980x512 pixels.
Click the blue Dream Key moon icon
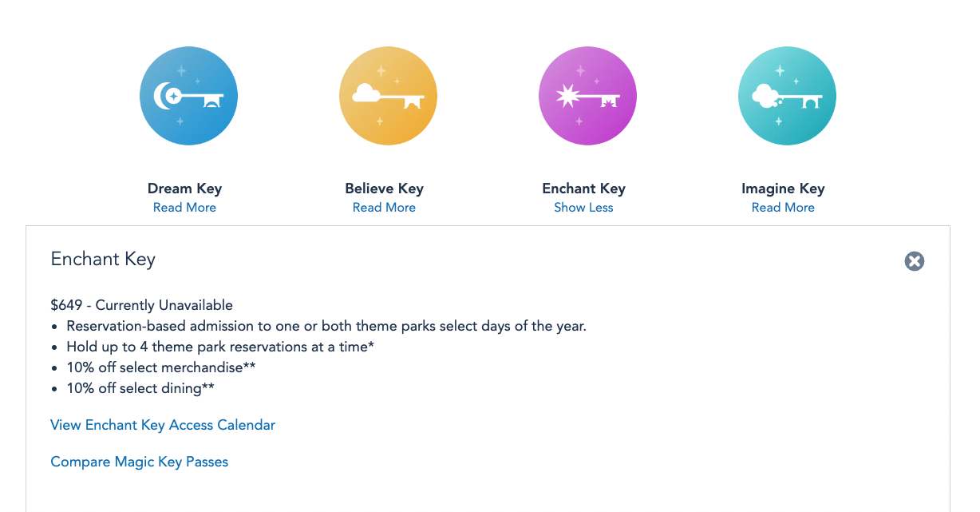pos(188,97)
